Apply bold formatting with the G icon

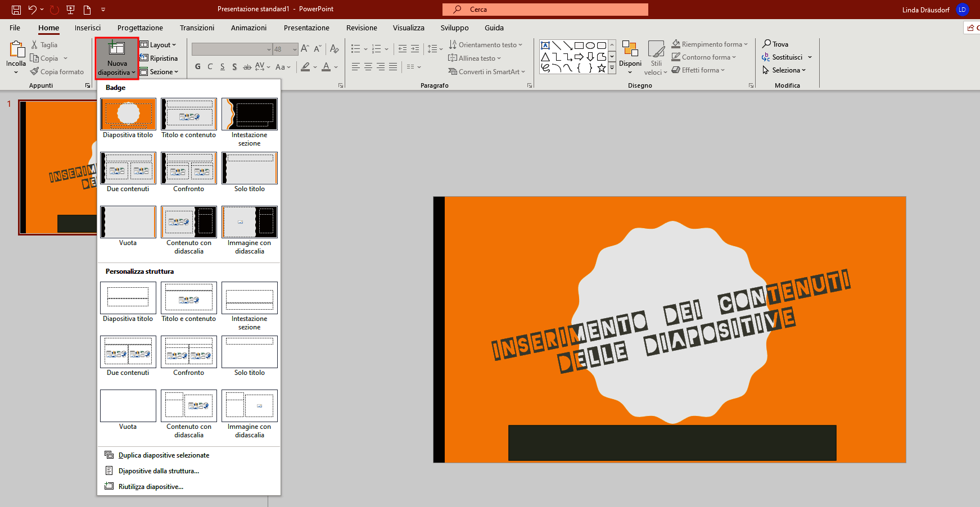[x=197, y=67]
